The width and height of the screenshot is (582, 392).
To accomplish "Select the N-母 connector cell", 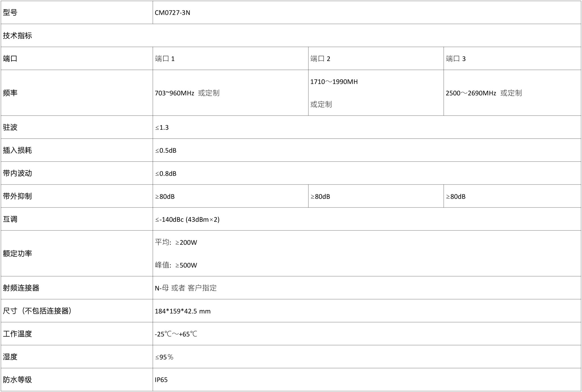I will (x=186, y=288).
